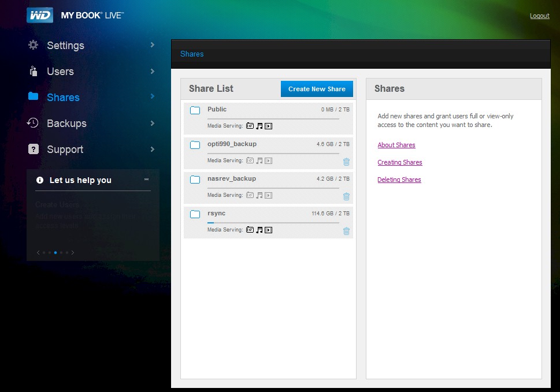Expand the Shares menu chevron
Screen dimensions: 560x392
click(153, 96)
